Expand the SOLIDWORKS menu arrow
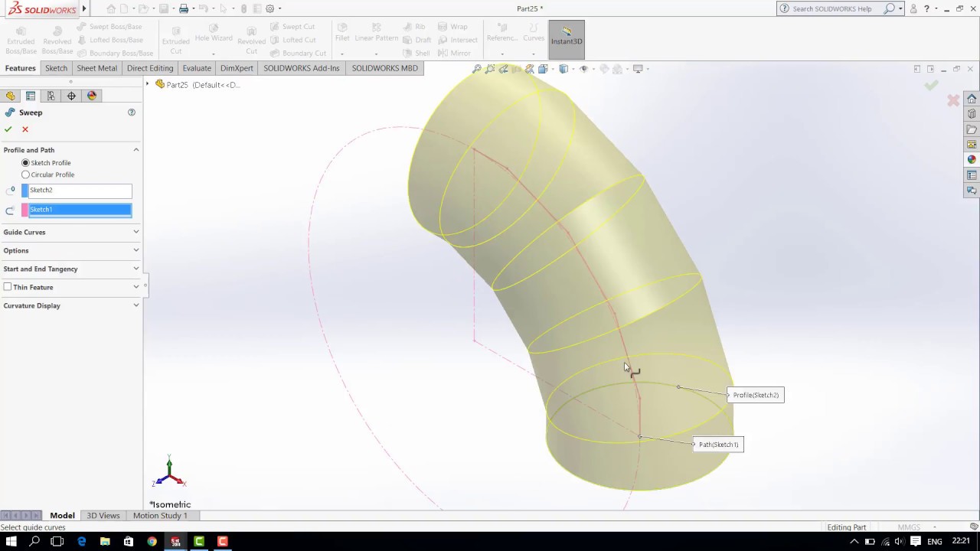This screenshot has height=551, width=980. click(x=84, y=8)
